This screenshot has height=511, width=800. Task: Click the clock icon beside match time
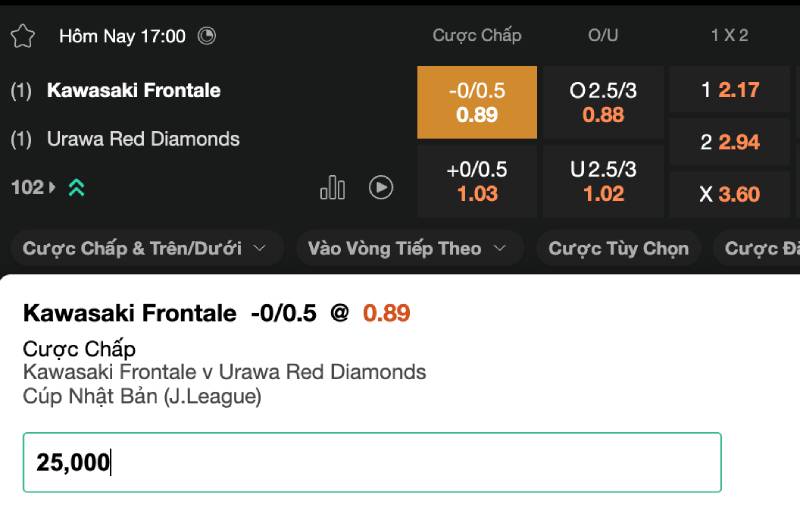click(x=207, y=36)
